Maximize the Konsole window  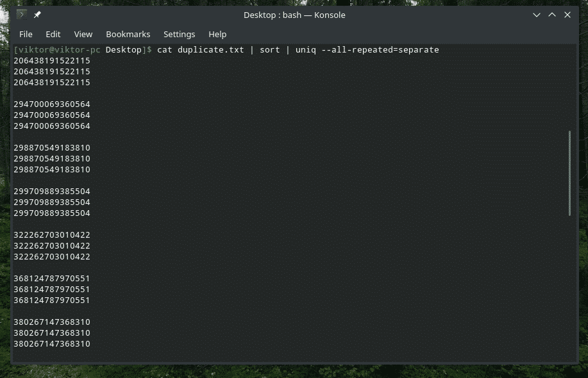[x=552, y=15]
